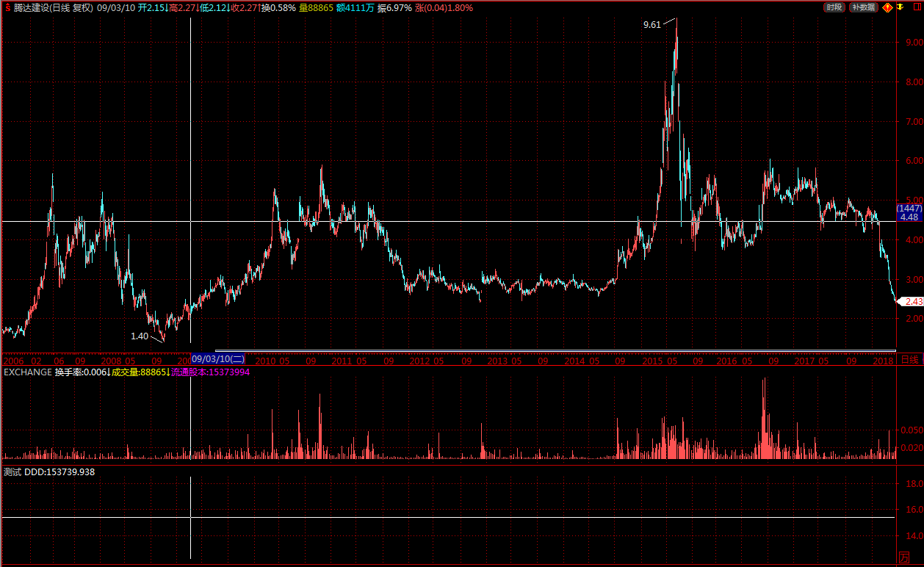The height and width of the screenshot is (567, 924).
Task: Click the 腾达建设(日线 复权) chart title
Action: [54, 7]
